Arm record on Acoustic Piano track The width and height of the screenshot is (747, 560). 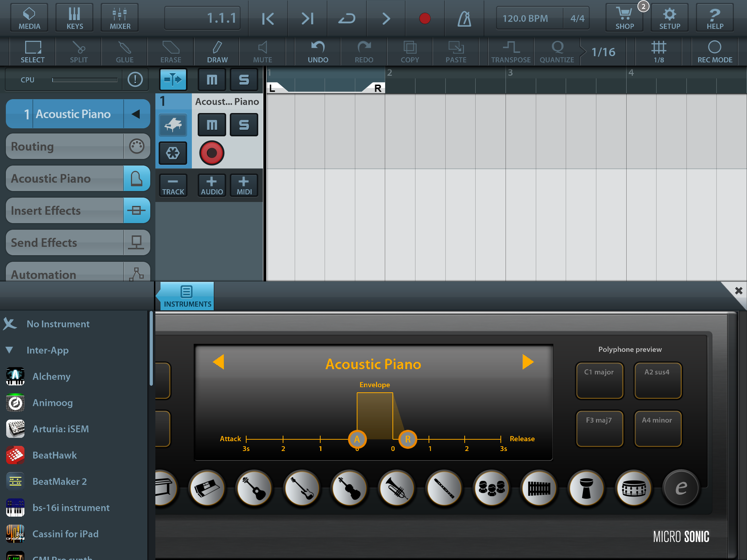pos(212,153)
